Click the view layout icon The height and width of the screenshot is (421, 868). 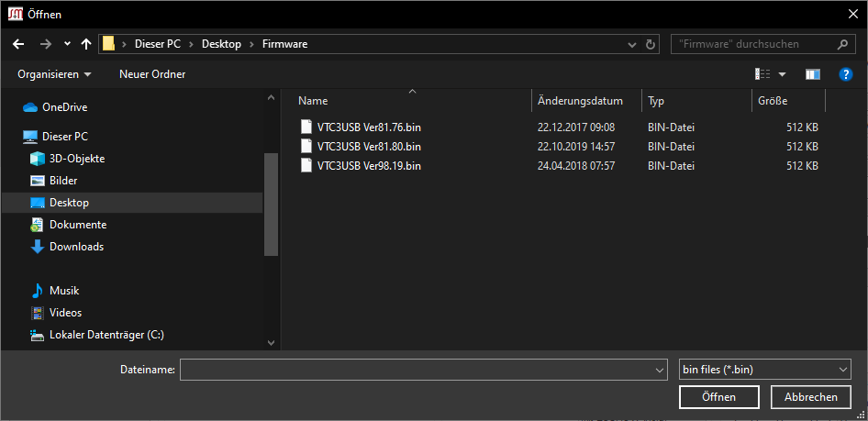pyautogui.click(x=762, y=74)
